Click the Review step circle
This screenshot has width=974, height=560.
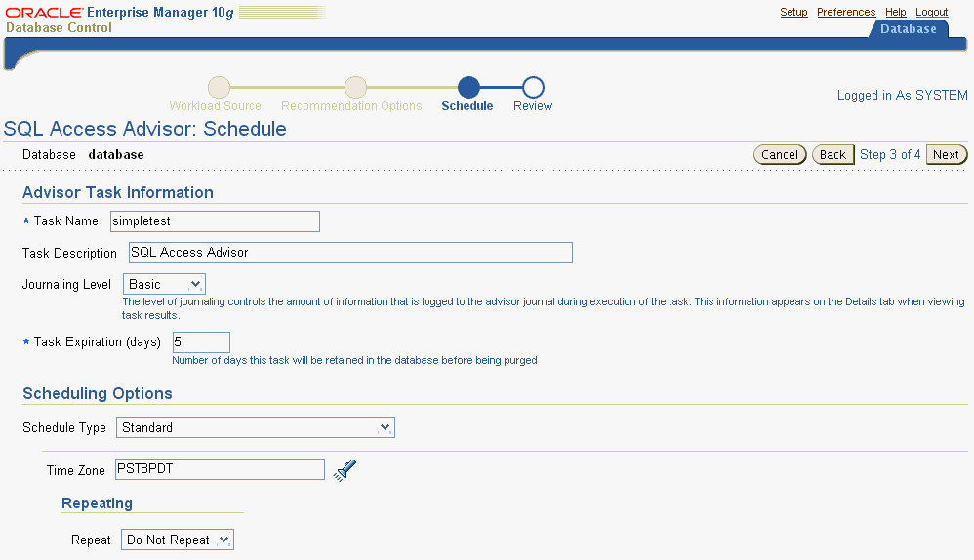tap(533, 87)
